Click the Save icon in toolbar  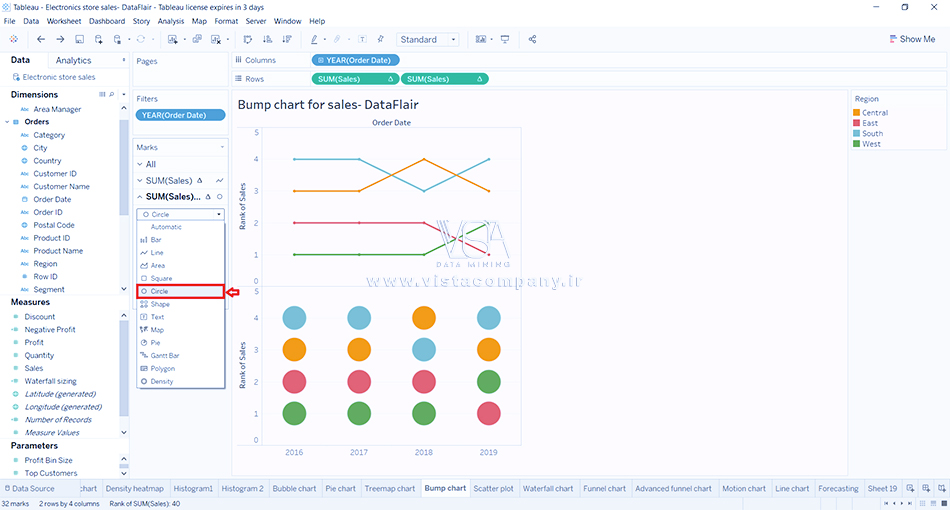tap(79, 39)
